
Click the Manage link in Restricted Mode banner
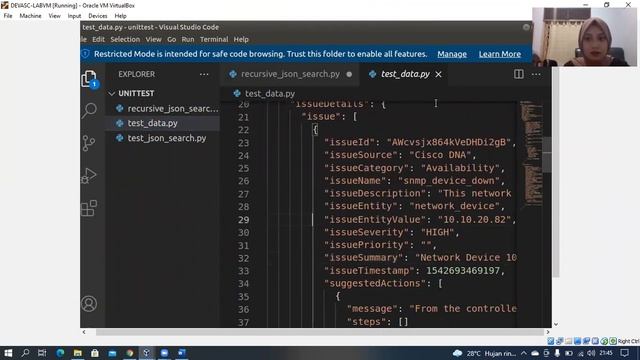click(x=452, y=54)
